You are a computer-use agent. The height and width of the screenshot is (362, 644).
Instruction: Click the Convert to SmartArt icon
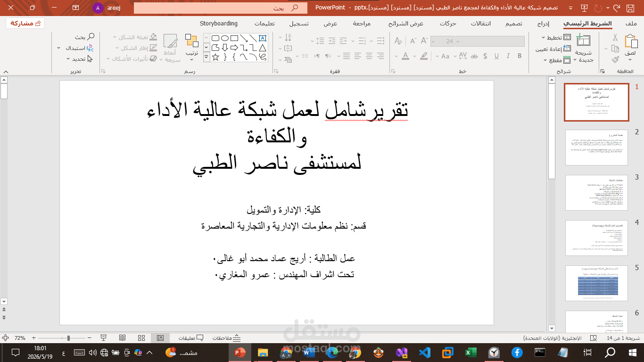click(288, 59)
